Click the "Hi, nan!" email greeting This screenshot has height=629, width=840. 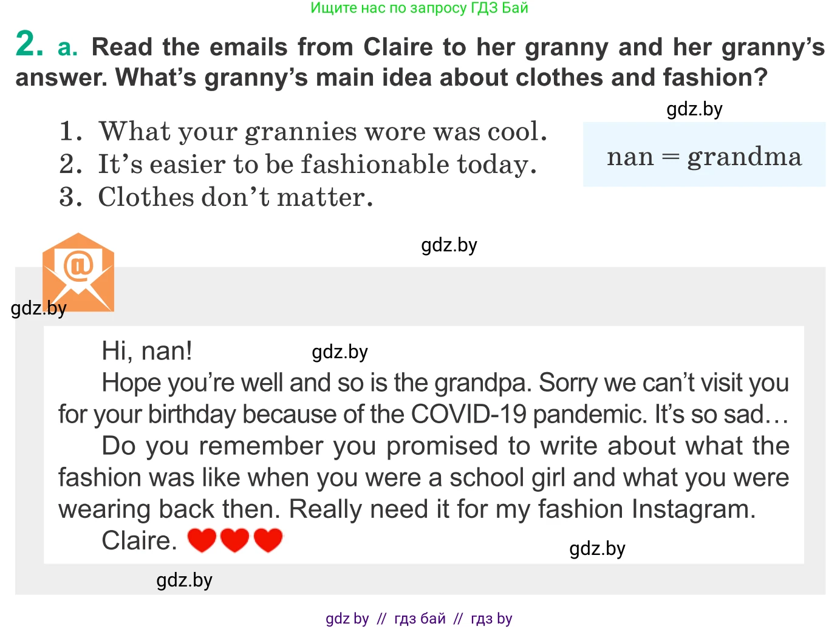point(147,351)
